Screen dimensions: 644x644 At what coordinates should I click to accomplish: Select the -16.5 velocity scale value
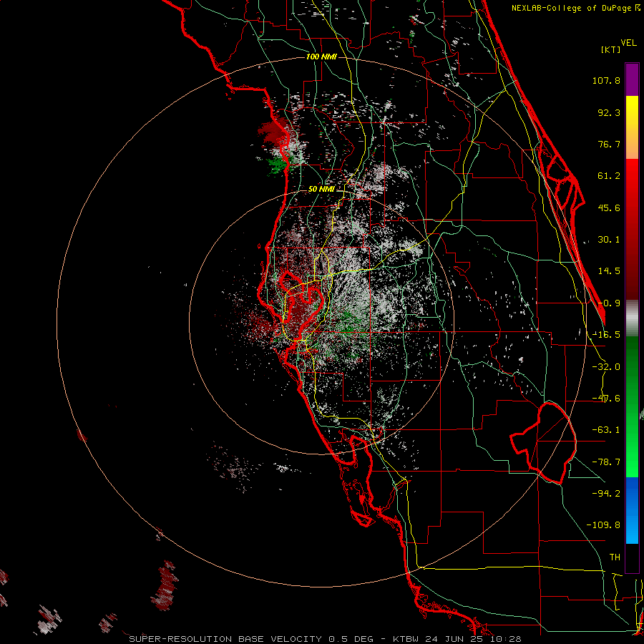pos(606,335)
